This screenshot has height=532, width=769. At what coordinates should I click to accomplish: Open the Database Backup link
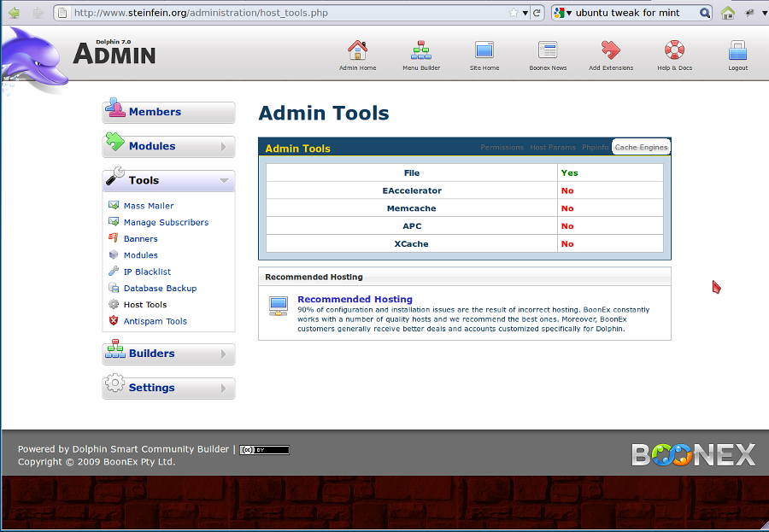(x=160, y=289)
